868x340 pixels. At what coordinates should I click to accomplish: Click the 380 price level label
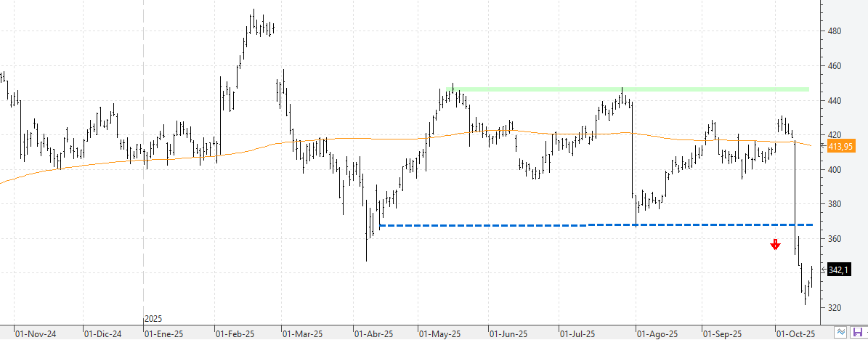pyautogui.click(x=833, y=205)
